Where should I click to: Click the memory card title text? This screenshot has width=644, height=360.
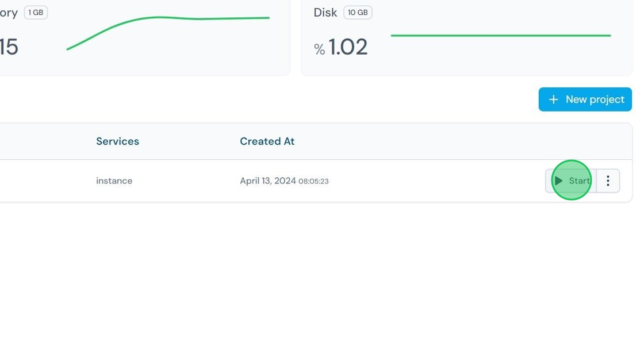click(8, 13)
